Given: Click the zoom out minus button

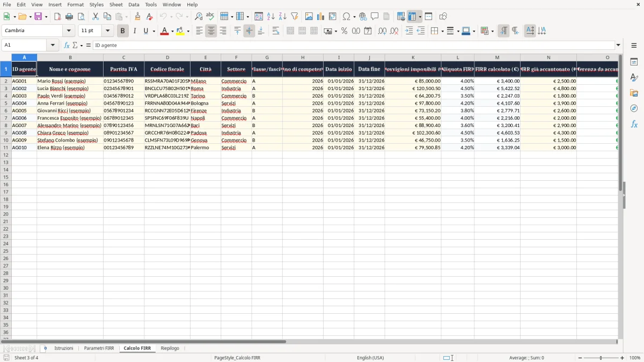Looking at the screenshot, I should tap(580, 358).
